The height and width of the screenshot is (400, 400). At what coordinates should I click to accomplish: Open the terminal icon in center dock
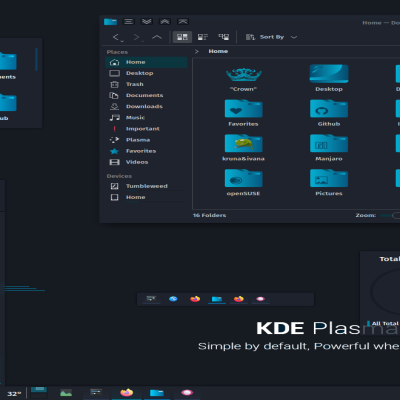pyautogui.click(x=151, y=299)
